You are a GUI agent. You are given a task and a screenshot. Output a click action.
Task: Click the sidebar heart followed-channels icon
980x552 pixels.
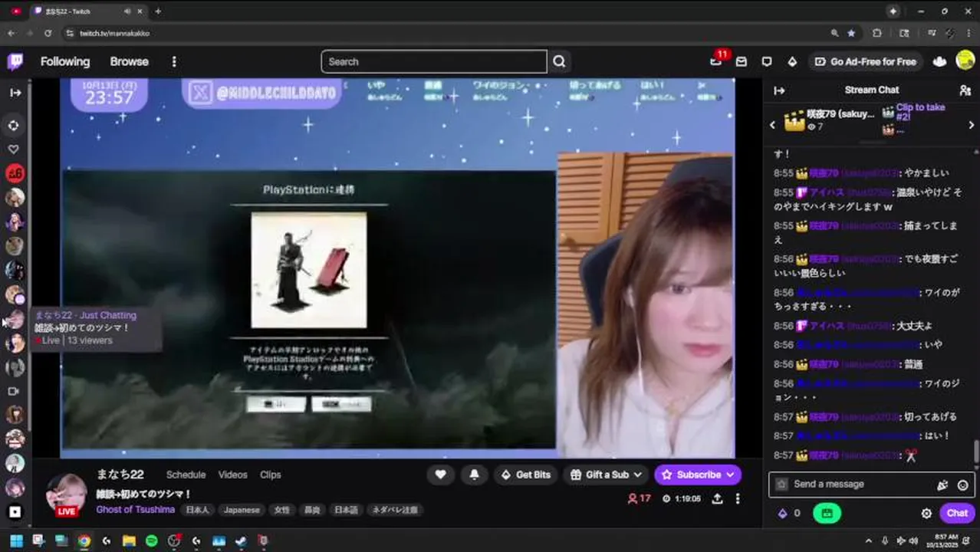(14, 149)
